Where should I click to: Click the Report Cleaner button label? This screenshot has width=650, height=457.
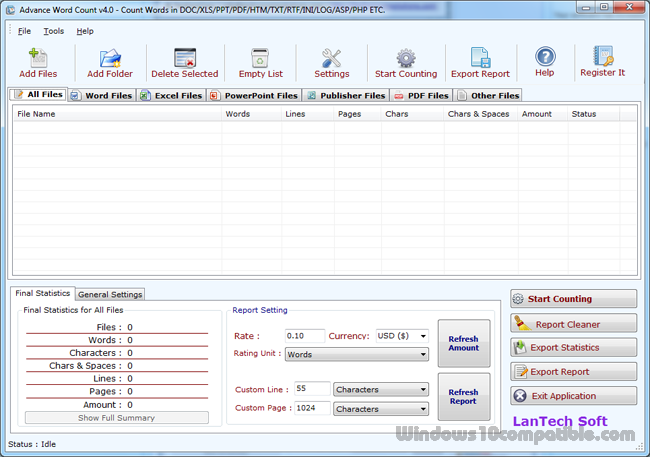tap(568, 324)
